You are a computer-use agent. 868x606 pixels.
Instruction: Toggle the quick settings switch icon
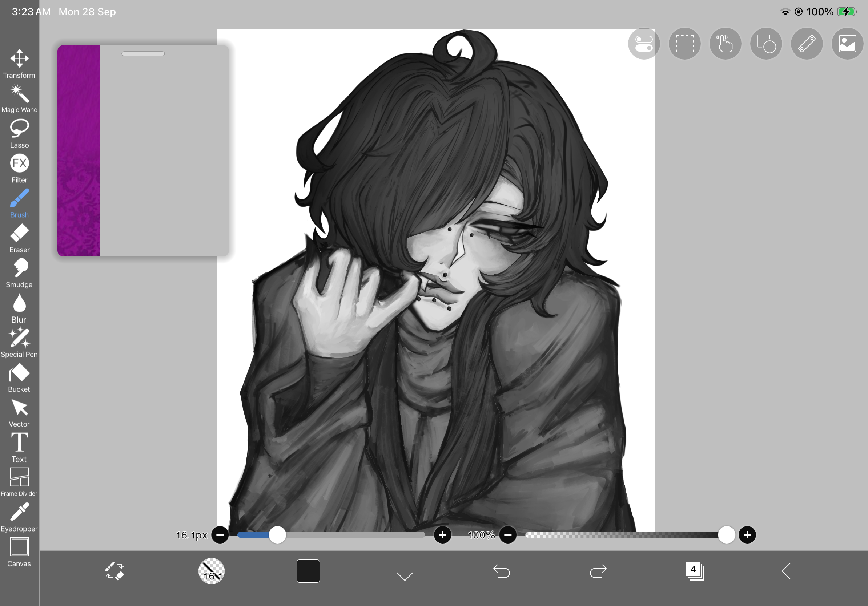click(x=644, y=44)
